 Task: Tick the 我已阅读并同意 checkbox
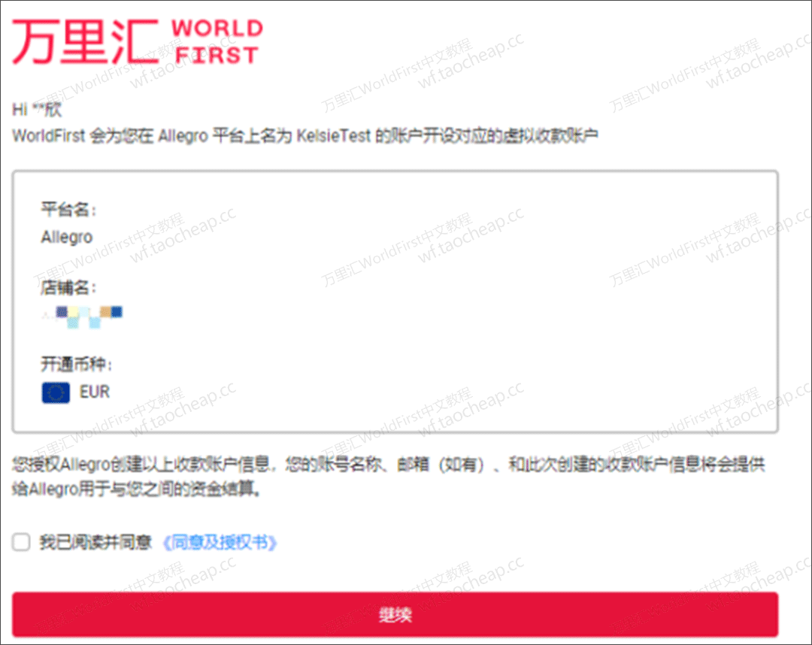tap(21, 542)
